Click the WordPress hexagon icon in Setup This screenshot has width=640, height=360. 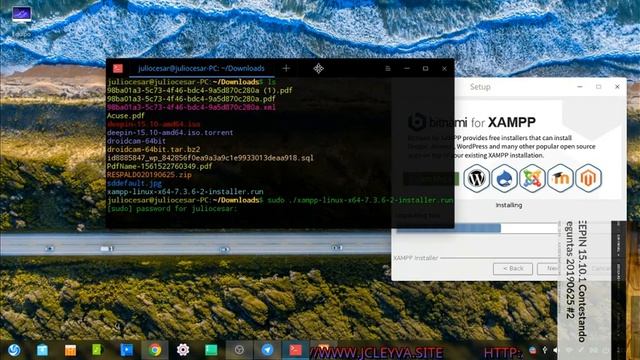(x=476, y=178)
